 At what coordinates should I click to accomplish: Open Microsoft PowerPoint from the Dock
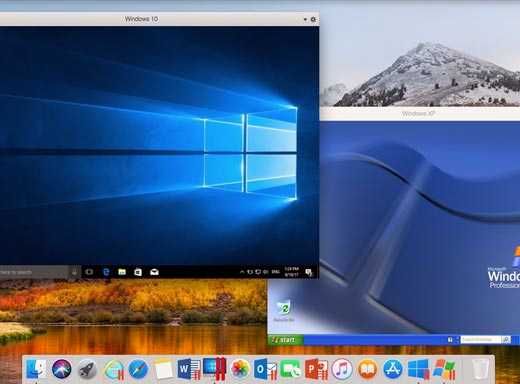pyautogui.click(x=316, y=369)
